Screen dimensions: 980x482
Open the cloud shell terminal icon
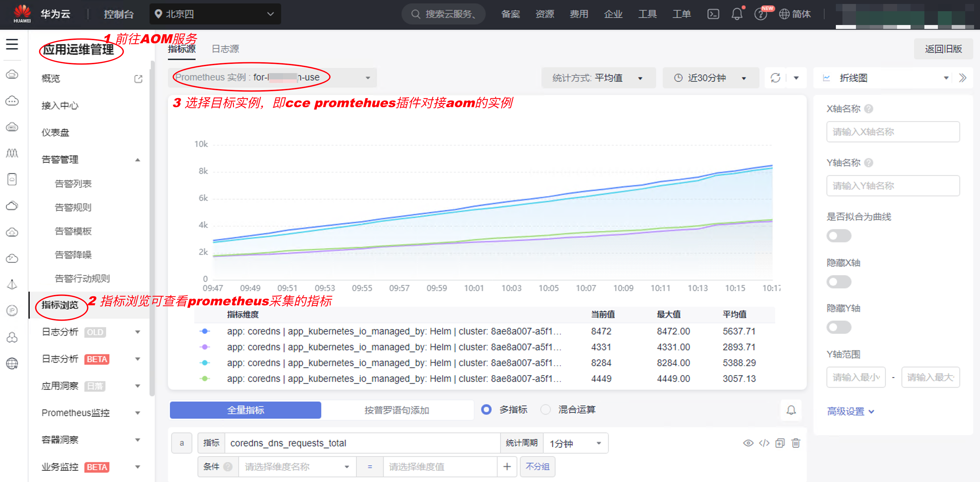click(x=713, y=14)
